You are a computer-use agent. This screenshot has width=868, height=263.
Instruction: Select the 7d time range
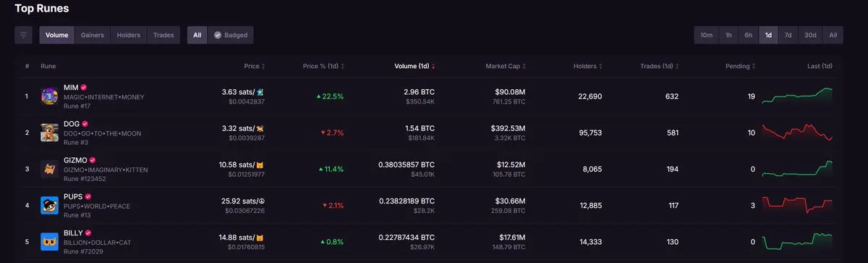point(788,35)
